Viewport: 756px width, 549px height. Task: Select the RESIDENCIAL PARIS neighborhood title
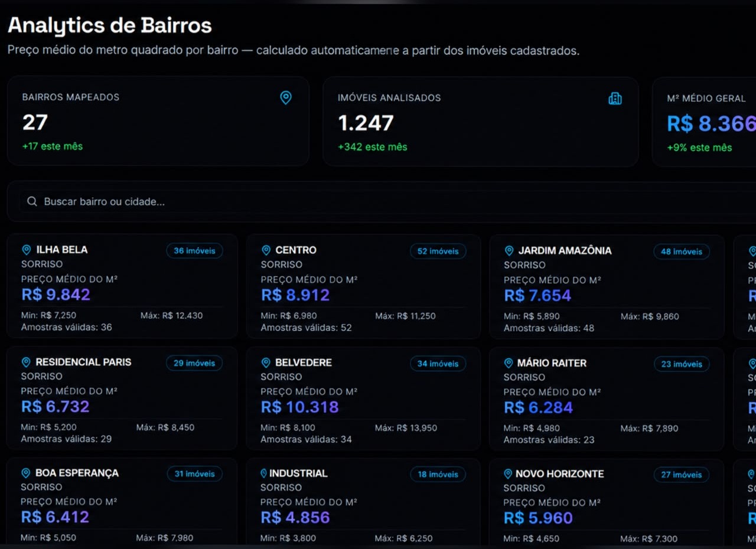point(83,362)
